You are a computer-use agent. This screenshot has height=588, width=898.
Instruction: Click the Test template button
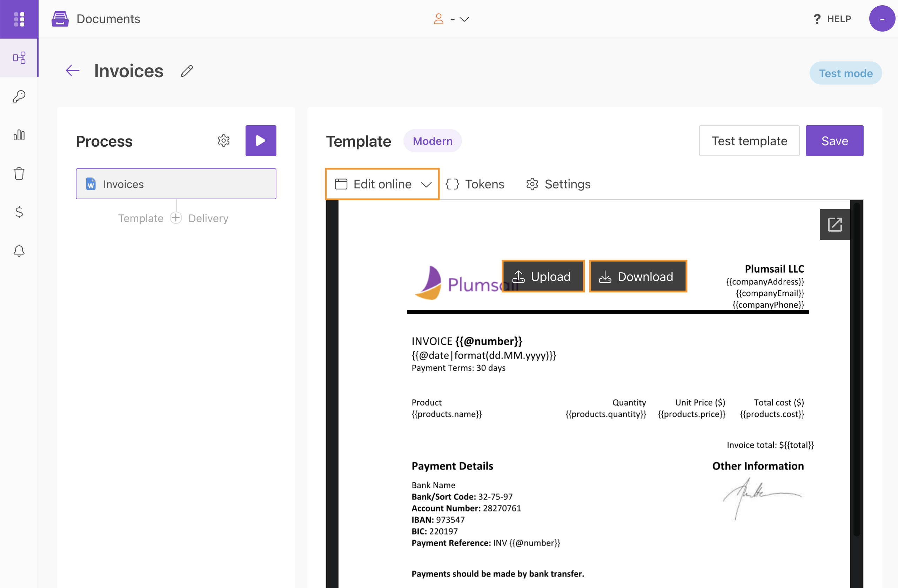(x=749, y=141)
